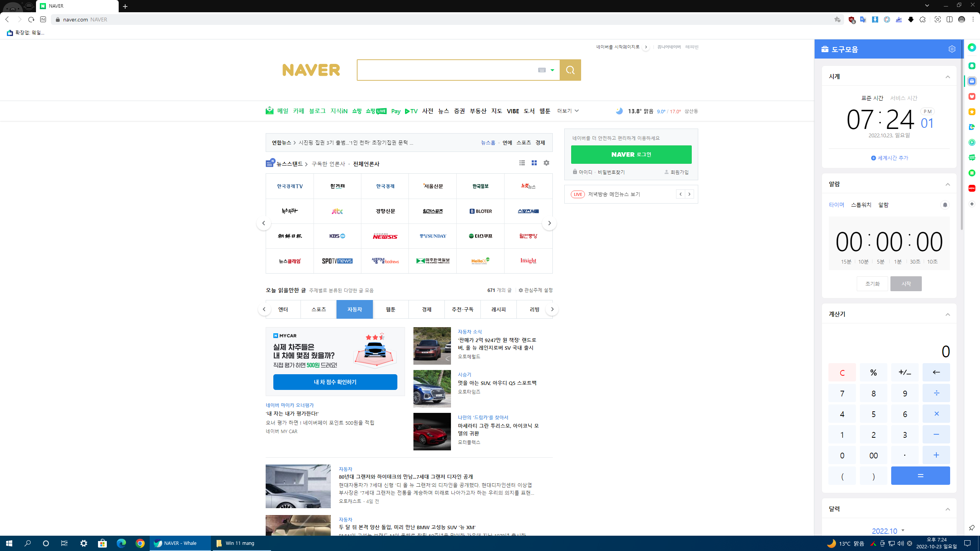980x551 pixels.
Task: Open newsstand settings gear icon
Action: [546, 163]
